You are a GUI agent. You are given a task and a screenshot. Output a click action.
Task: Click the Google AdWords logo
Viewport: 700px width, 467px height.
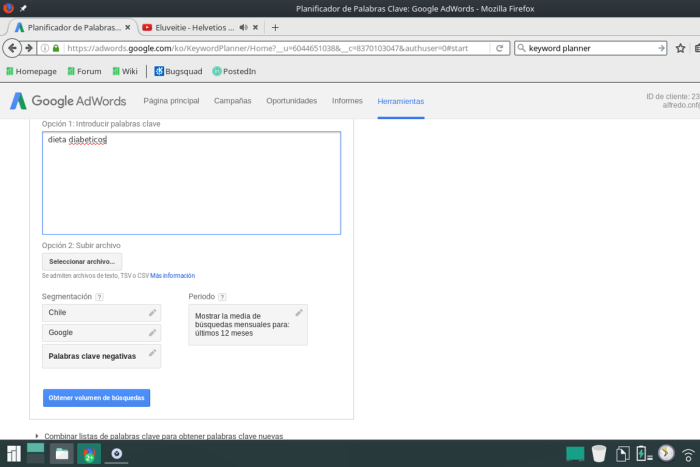pyautogui.click(x=68, y=101)
